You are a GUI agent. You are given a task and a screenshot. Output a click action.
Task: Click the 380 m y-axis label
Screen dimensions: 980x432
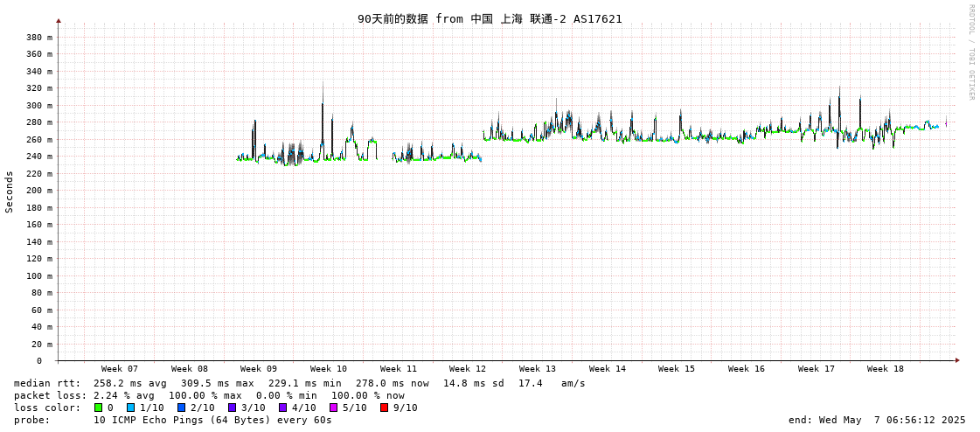pos(39,37)
